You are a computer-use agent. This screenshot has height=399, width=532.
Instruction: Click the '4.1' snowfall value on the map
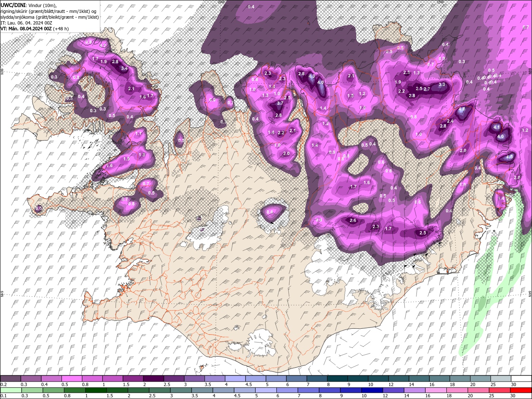point(496,127)
